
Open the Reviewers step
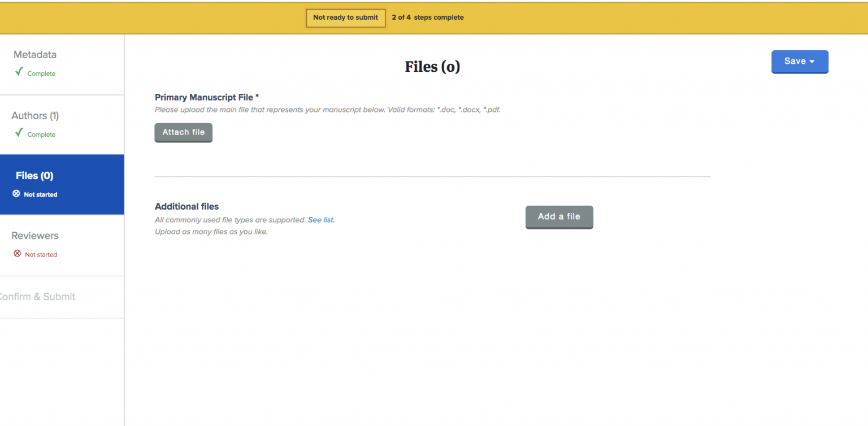(x=62, y=245)
